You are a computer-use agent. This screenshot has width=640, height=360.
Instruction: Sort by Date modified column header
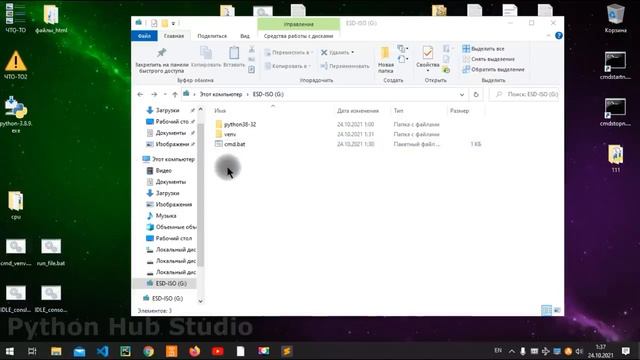click(x=358, y=111)
